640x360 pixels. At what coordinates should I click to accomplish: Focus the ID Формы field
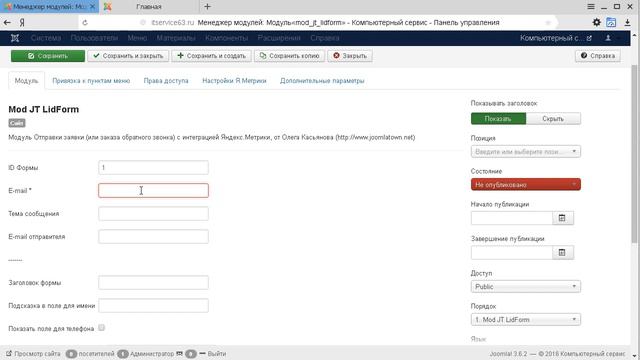click(x=153, y=167)
